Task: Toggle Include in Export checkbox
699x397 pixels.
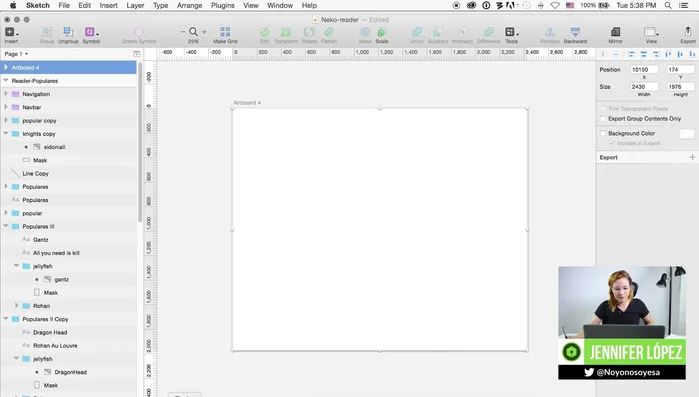Action: point(612,143)
